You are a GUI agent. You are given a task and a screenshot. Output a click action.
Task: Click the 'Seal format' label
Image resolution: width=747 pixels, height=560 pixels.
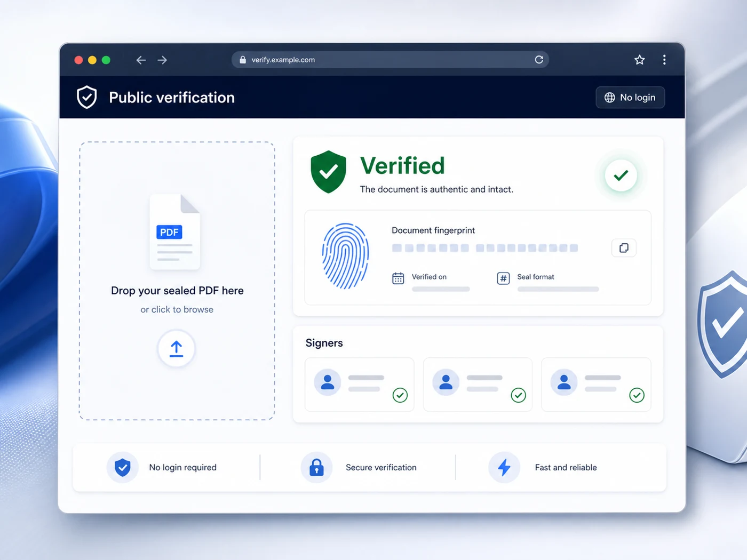[x=536, y=277]
